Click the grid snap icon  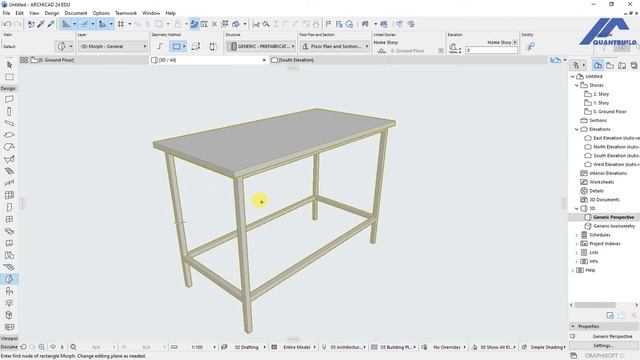click(x=121, y=24)
